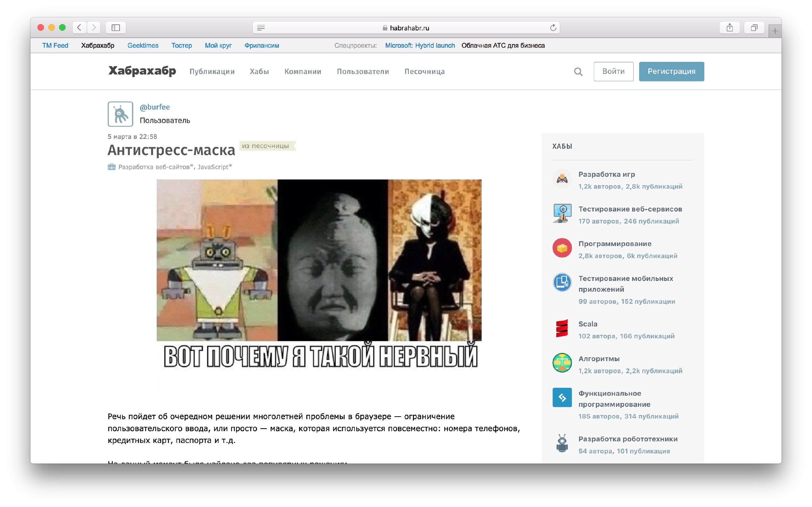This screenshot has height=507, width=812.
Task: Open Программирование hub icon
Action: click(x=562, y=248)
